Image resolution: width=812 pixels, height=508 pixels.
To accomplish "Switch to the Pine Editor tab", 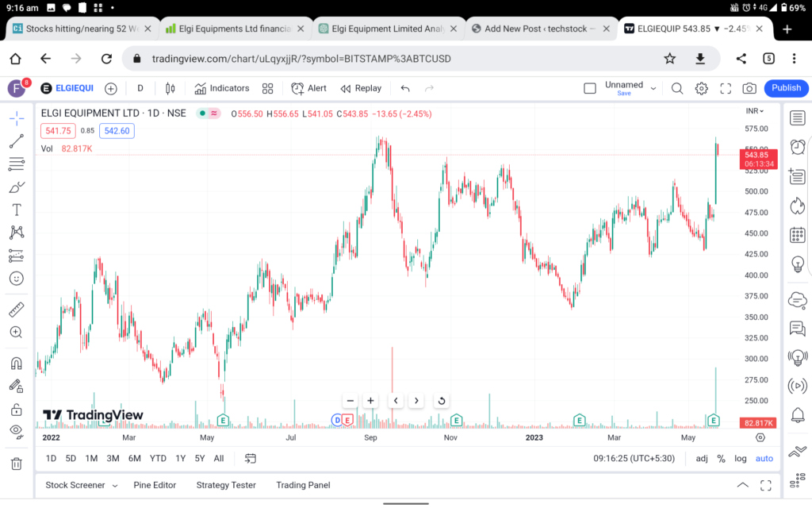I will click(155, 485).
